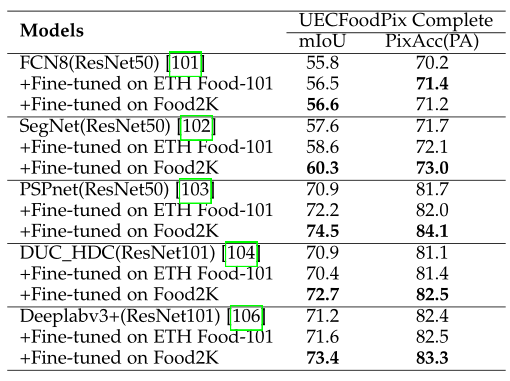The width and height of the screenshot is (510, 381).
Task: Click the bold 74.5 mIoU value
Action: coord(322,231)
